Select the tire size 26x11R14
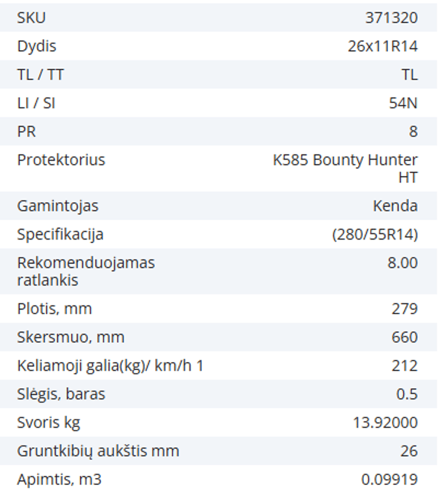Image resolution: width=448 pixels, height=499 pixels. pyautogui.click(x=383, y=47)
